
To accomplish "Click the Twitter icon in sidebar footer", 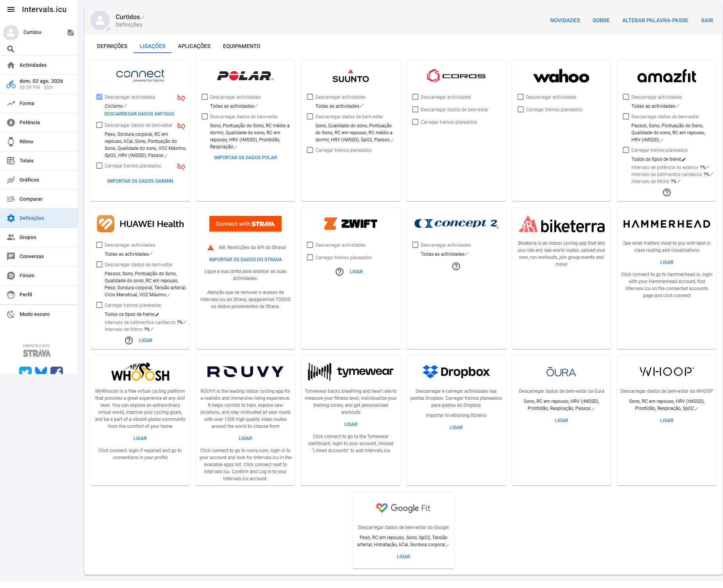I will tap(25, 371).
